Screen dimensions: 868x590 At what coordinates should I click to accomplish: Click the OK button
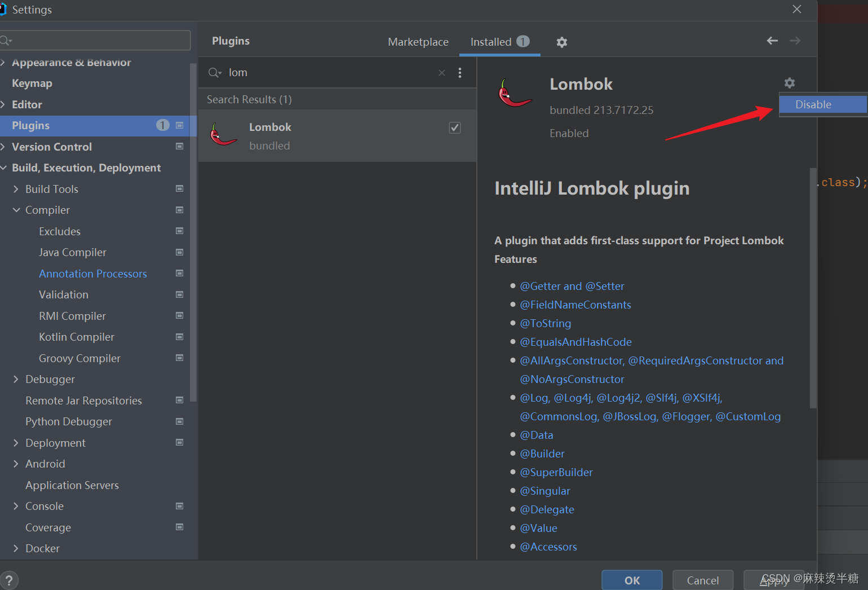pyautogui.click(x=632, y=580)
